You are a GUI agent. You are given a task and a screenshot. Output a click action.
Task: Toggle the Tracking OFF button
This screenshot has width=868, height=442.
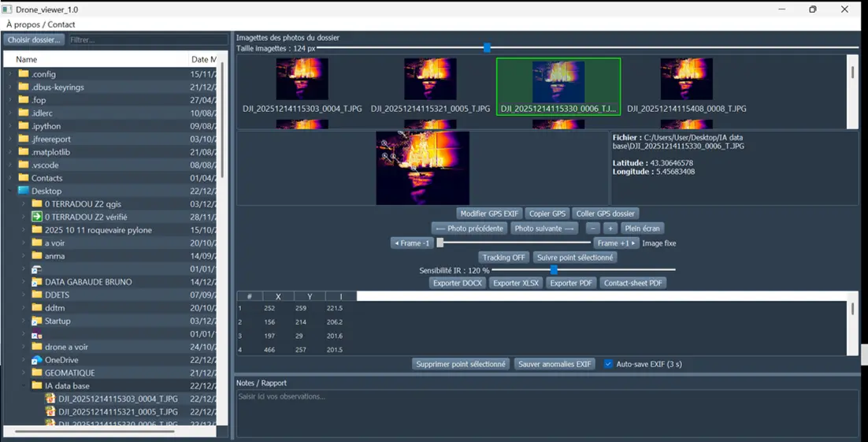point(503,258)
